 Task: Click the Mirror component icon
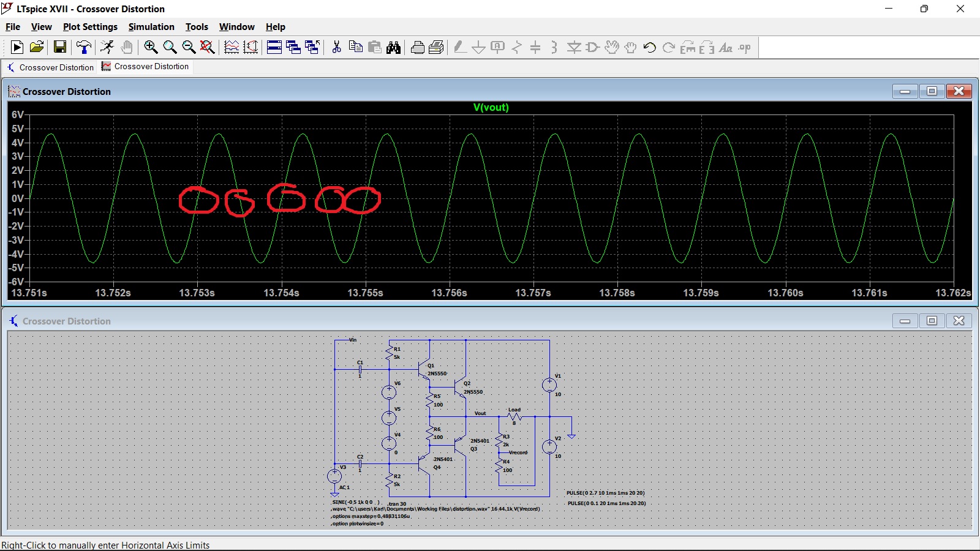706,47
